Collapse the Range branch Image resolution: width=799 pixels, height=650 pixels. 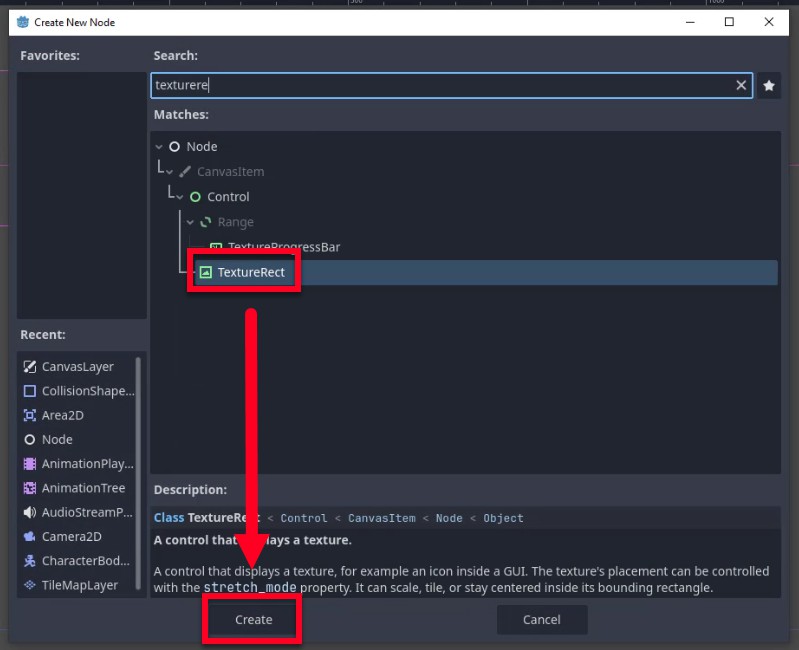190,222
